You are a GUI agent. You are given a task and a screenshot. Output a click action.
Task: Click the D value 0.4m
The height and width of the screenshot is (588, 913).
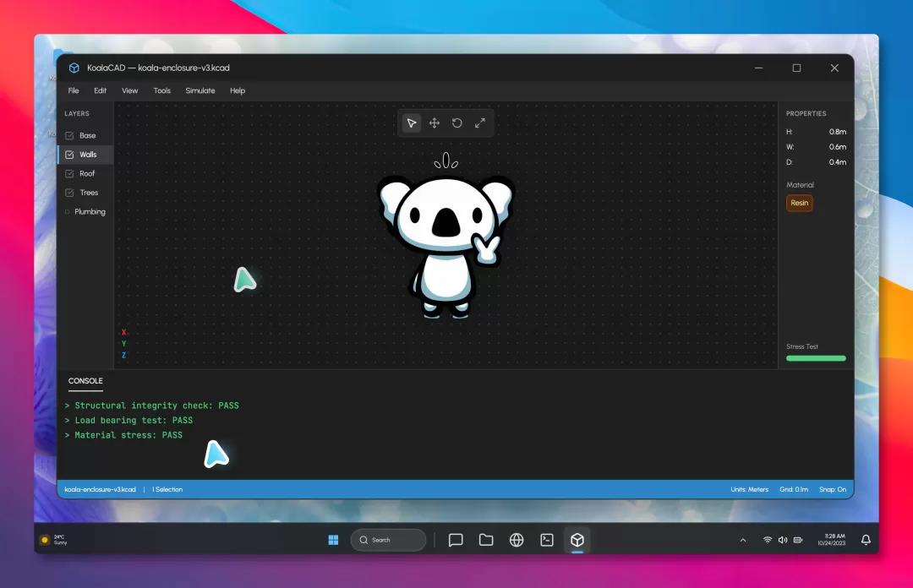(837, 162)
